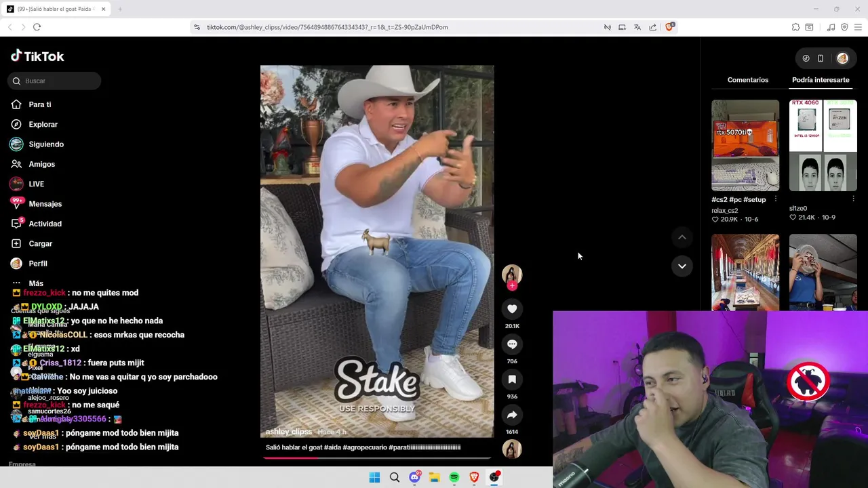Open OBS Studio from the taskbar
This screenshot has height=488, width=868.
click(494, 478)
